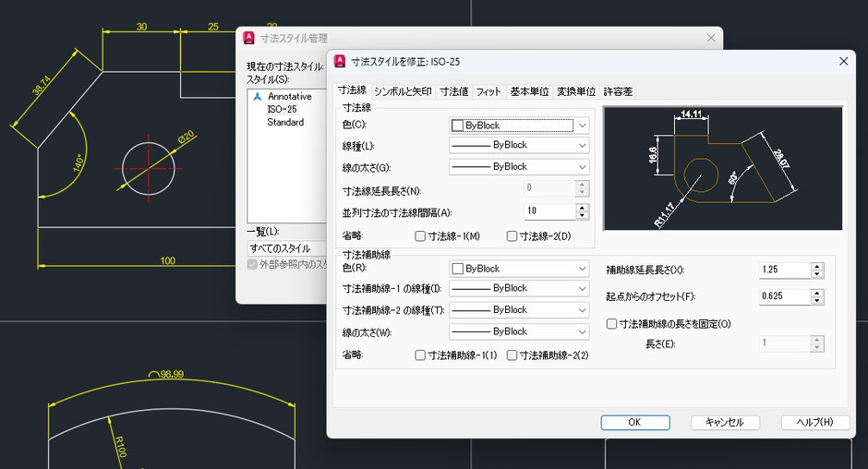Toggle 寸法補助線-1(1) suppress checkbox
The height and width of the screenshot is (469, 868).
[x=420, y=355]
